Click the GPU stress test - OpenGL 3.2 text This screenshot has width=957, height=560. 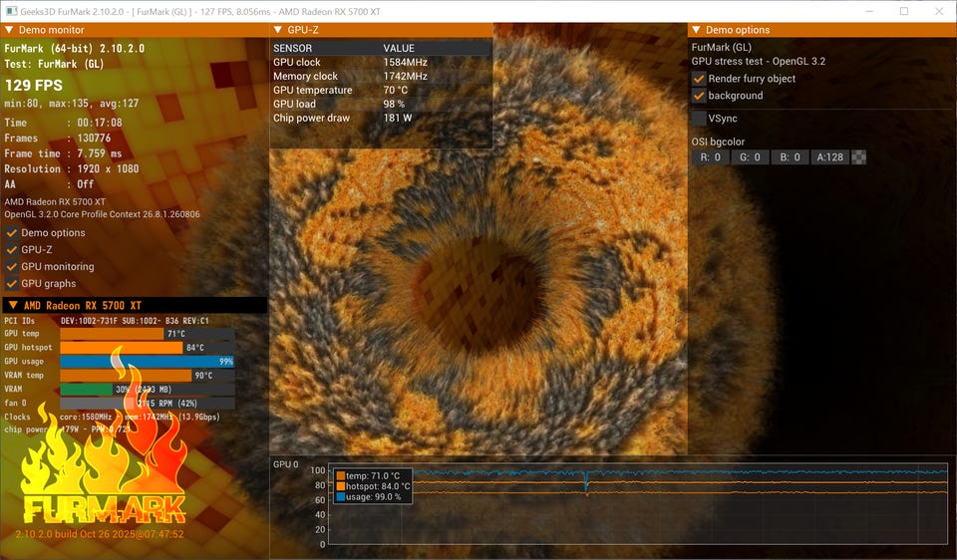[x=758, y=61]
